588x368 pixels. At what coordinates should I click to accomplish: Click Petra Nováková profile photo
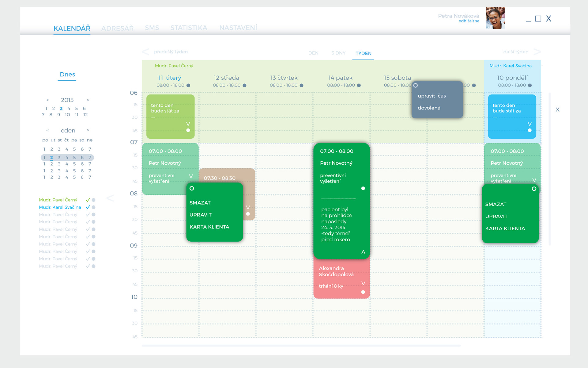[x=495, y=18]
